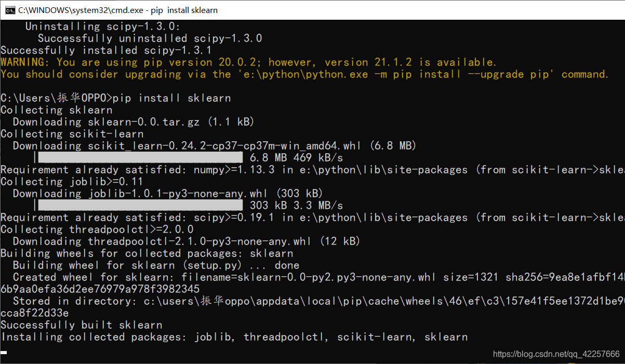Click 'Collecting sklearn' line
The height and width of the screenshot is (364, 625).
(56, 110)
